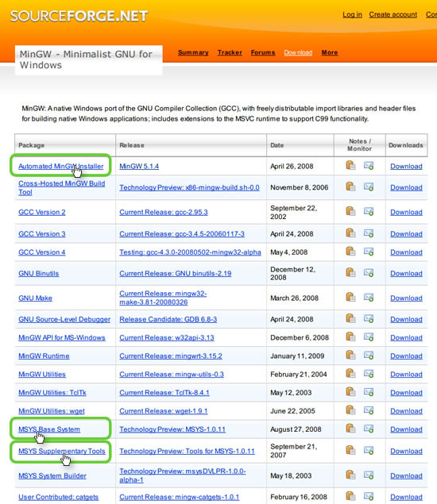
Task: Click monitor icon for MinGW Utilities: TclTk
Action: [369, 392]
